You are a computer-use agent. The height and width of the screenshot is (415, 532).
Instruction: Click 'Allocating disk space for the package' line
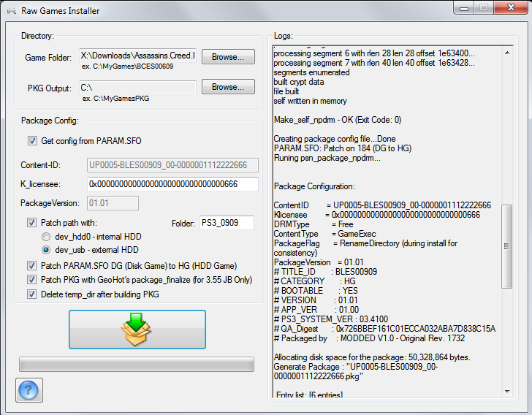pos(372,357)
